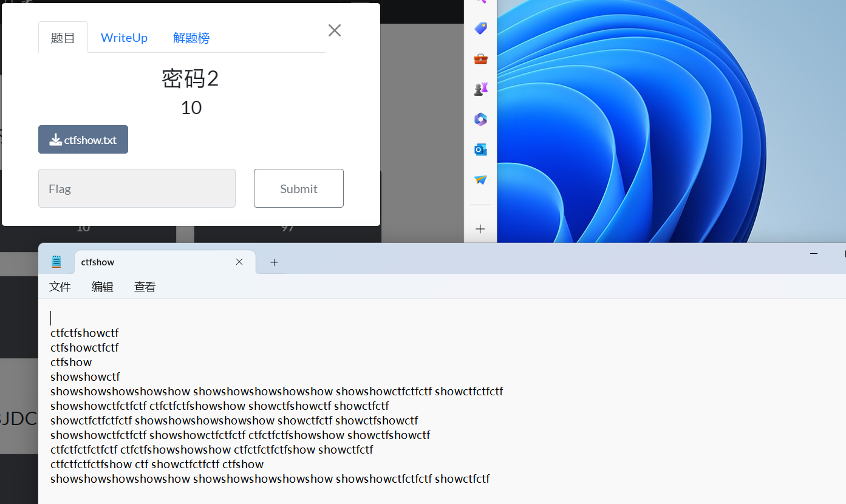The height and width of the screenshot is (504, 846).
Task: Open the shopping tag sidebar icon
Action: 480,28
